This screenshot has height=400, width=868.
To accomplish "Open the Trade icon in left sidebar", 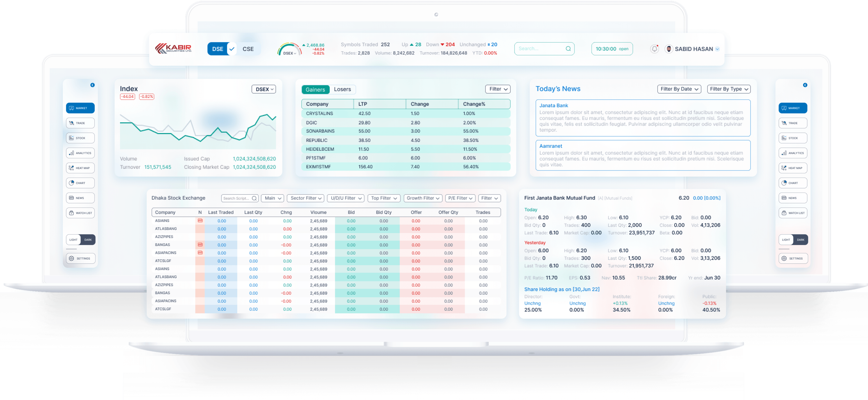I will [x=71, y=123].
